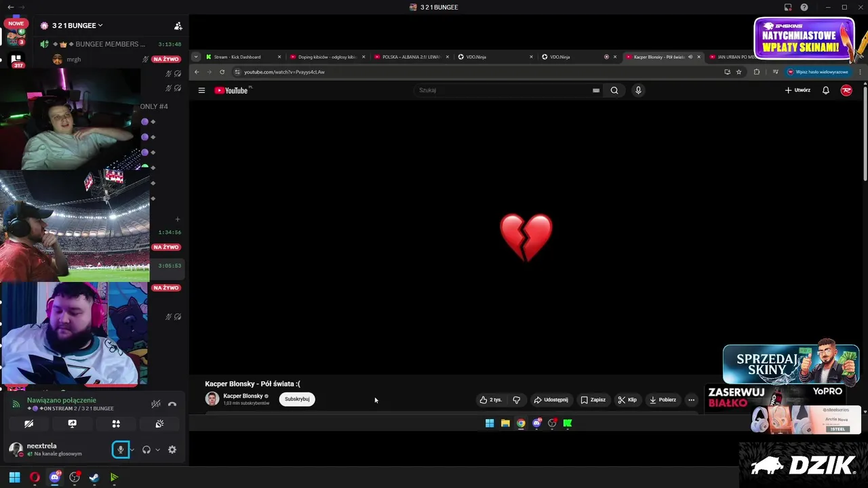Click the YouTube search magnifier button

click(614, 90)
